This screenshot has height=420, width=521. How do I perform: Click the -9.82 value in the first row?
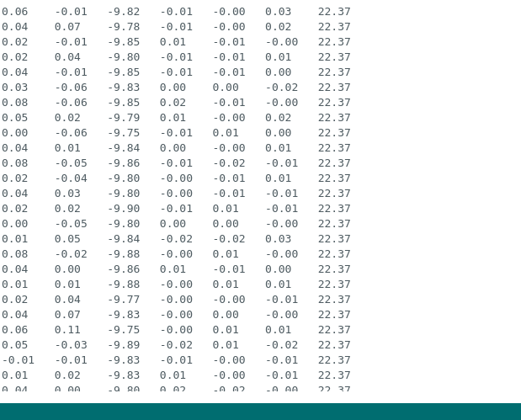pyautogui.click(x=124, y=12)
